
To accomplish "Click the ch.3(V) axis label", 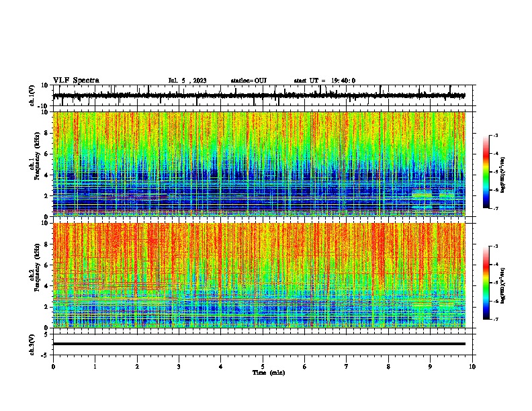I will click(x=32, y=345).
